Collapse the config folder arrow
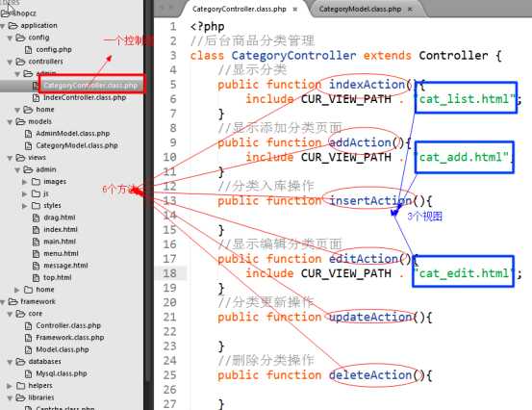Viewport: 532px width, 410px height. point(11,38)
